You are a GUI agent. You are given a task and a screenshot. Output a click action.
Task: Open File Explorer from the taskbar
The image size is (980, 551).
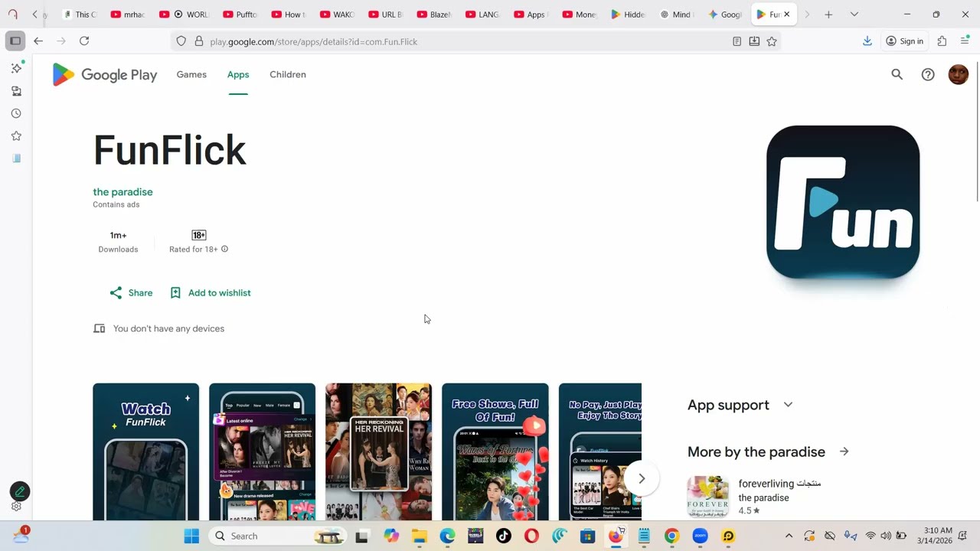pyautogui.click(x=420, y=536)
